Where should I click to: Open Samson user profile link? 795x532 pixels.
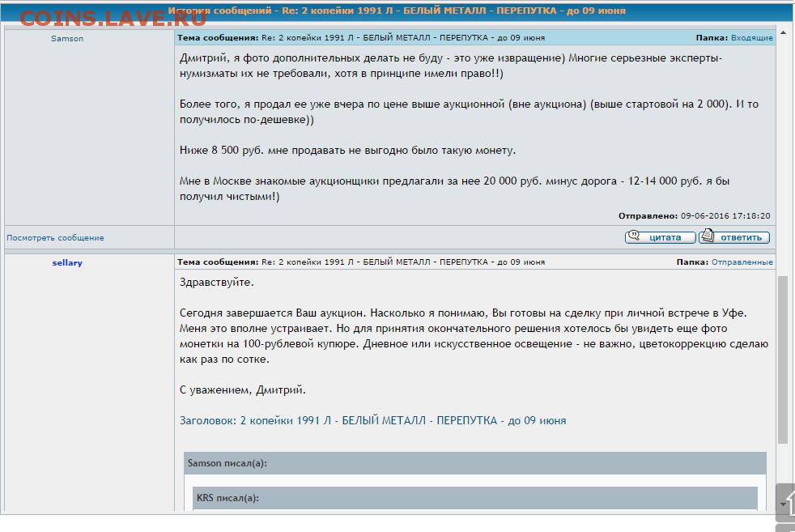67,39
